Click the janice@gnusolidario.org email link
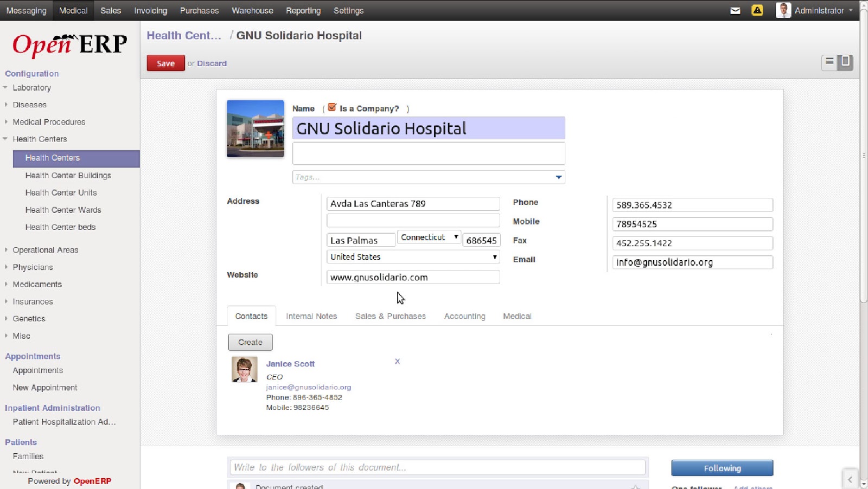The image size is (868, 489). click(x=309, y=387)
